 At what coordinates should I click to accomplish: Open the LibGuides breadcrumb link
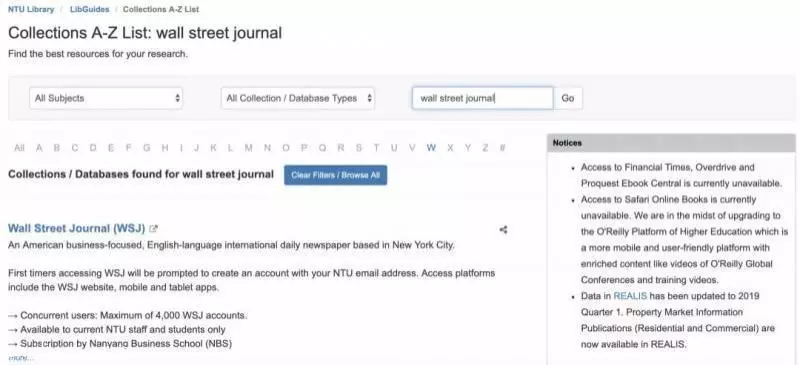(x=89, y=9)
